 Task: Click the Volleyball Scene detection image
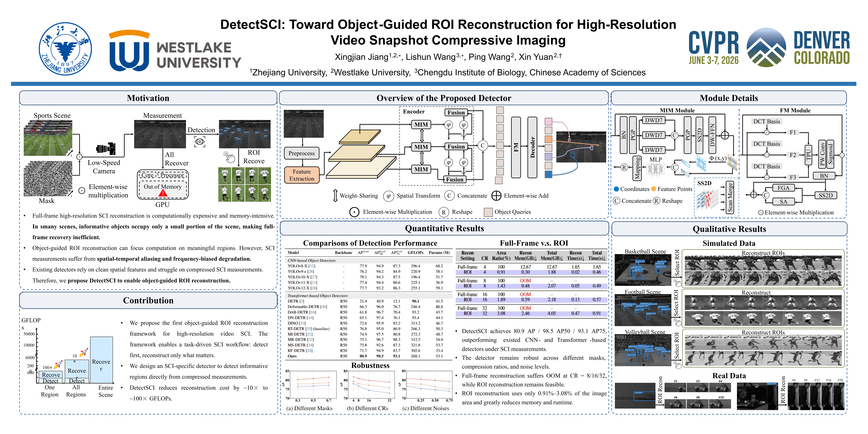click(643, 350)
